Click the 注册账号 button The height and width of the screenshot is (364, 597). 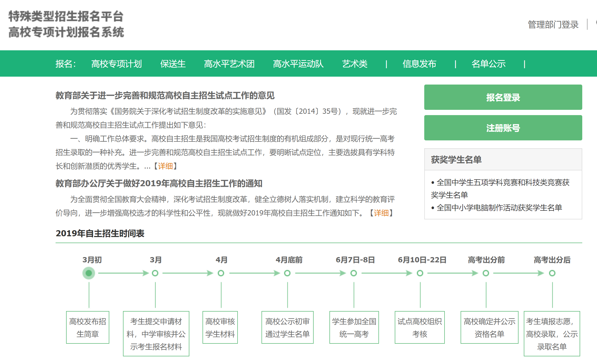click(503, 128)
